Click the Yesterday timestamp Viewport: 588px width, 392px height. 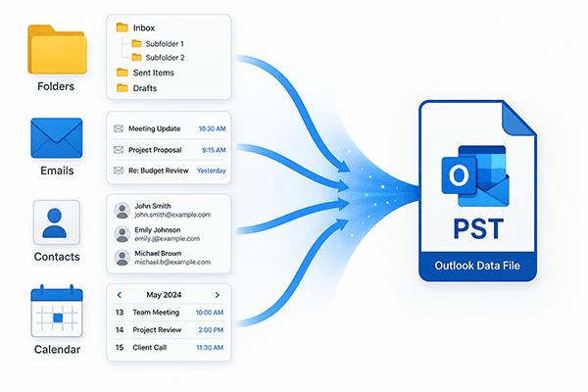212,171
